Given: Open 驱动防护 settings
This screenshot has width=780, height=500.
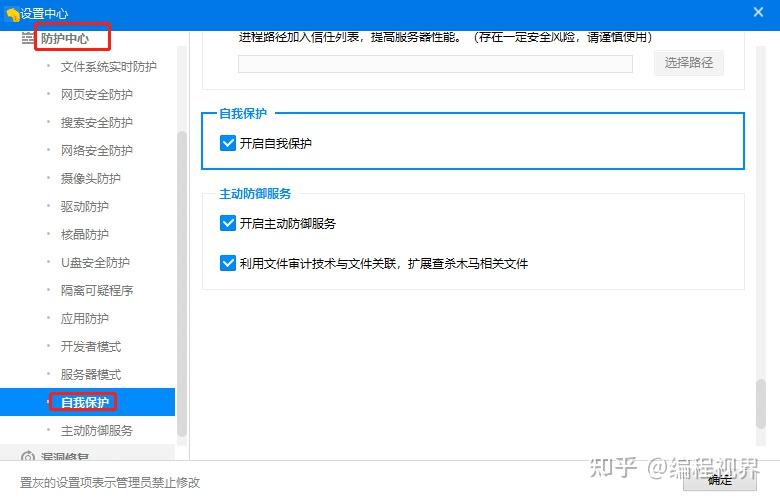Looking at the screenshot, I should click(85, 206).
